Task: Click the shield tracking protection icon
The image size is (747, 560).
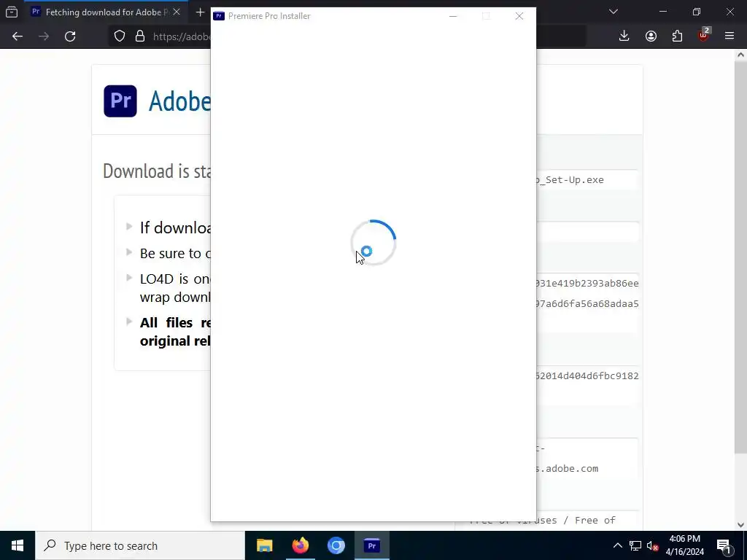Action: tap(120, 36)
